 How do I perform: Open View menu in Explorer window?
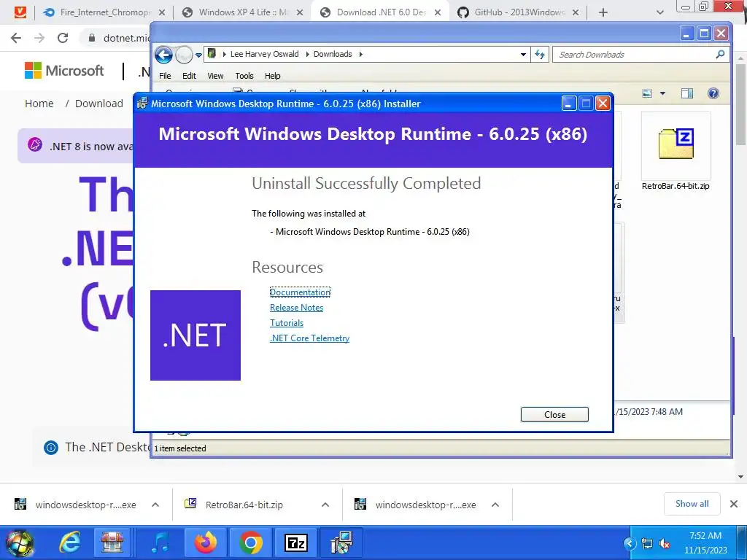(x=215, y=76)
